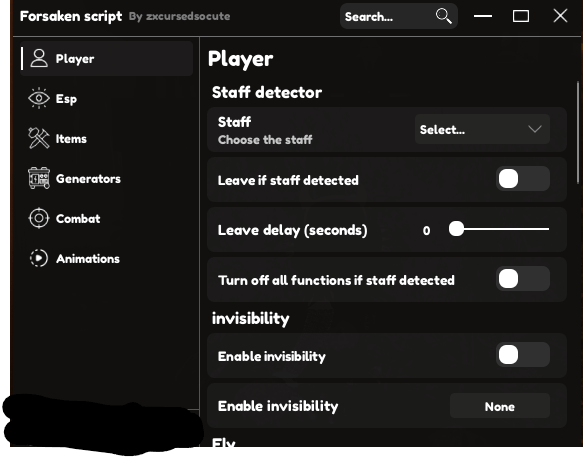Switch to the Items tab
The width and height of the screenshot is (583, 457).
(x=107, y=138)
